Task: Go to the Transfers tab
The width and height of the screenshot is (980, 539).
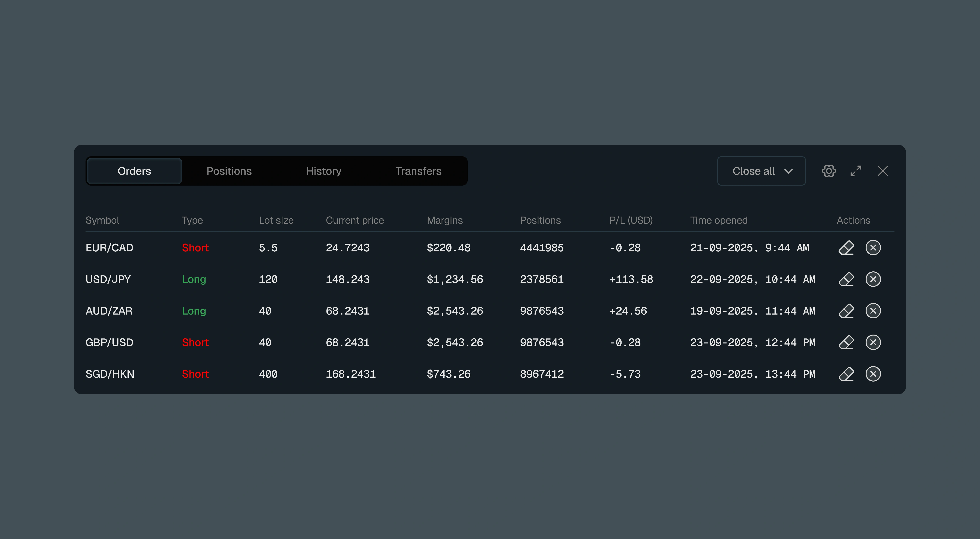Action: coord(419,171)
